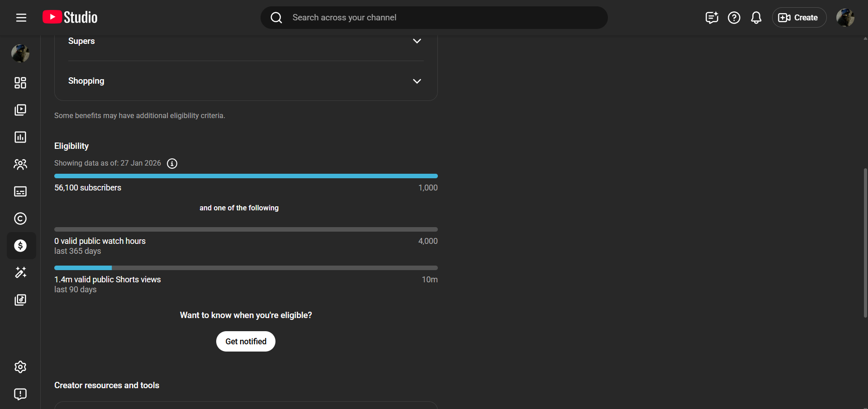Open the Copyright sidebar icon
868x409 pixels.
(x=20, y=219)
